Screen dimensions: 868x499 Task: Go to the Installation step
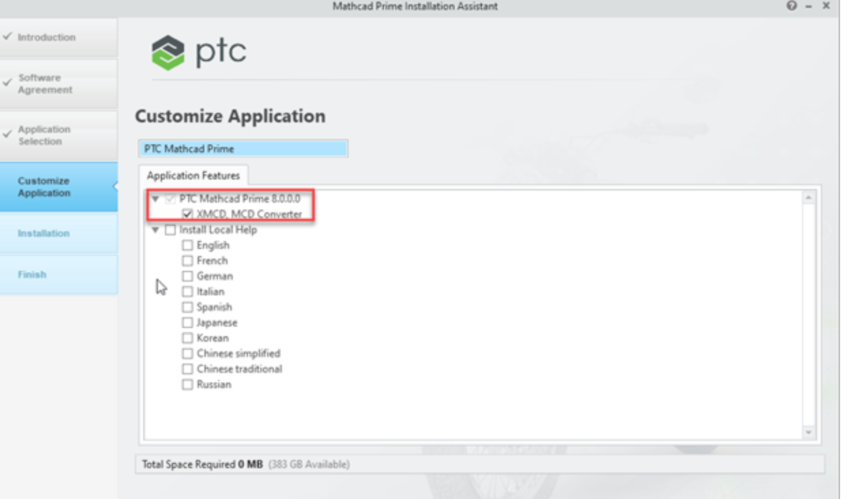[x=44, y=233]
